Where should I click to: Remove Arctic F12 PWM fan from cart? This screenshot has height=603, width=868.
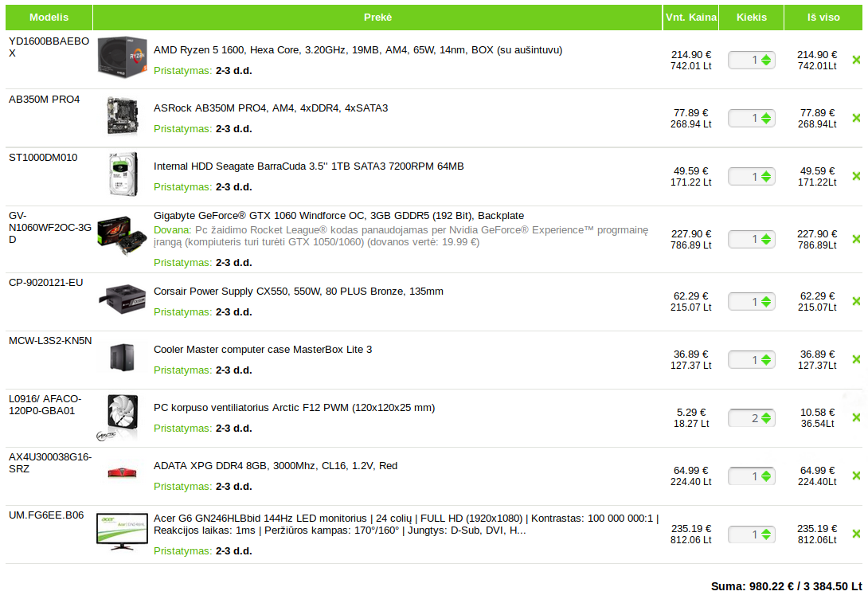point(856,417)
